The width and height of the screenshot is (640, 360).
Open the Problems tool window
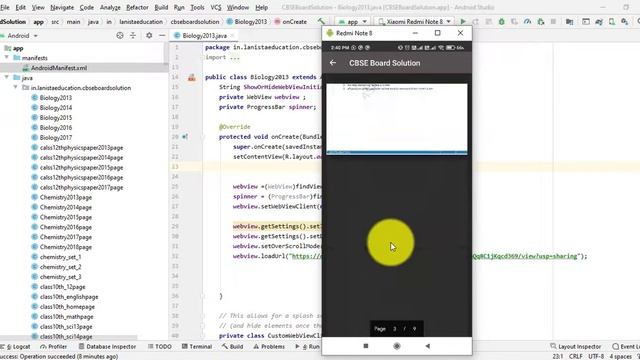(x=269, y=347)
